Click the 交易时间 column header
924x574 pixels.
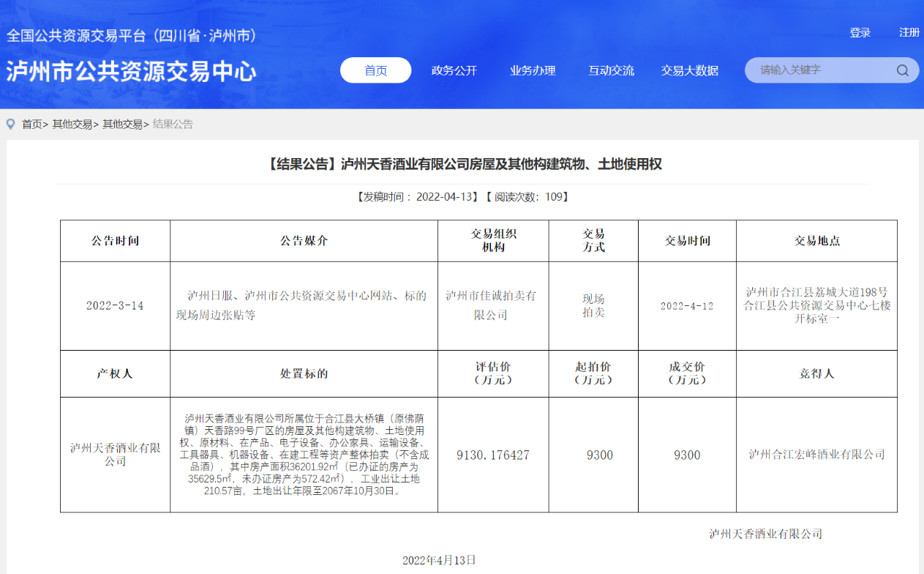tap(688, 241)
